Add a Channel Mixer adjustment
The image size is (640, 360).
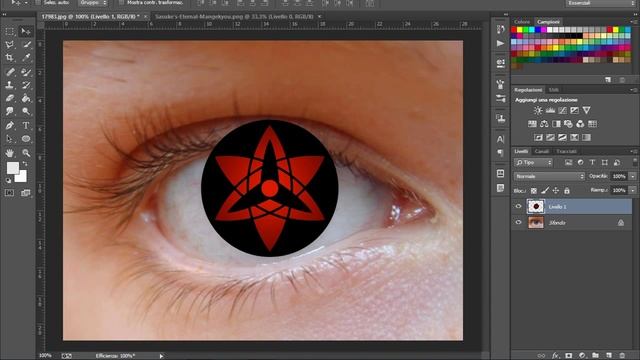[580, 124]
